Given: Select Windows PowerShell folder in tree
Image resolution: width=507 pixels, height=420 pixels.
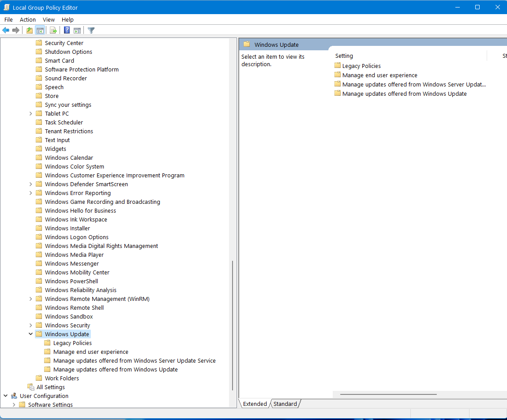Looking at the screenshot, I should click(x=71, y=281).
